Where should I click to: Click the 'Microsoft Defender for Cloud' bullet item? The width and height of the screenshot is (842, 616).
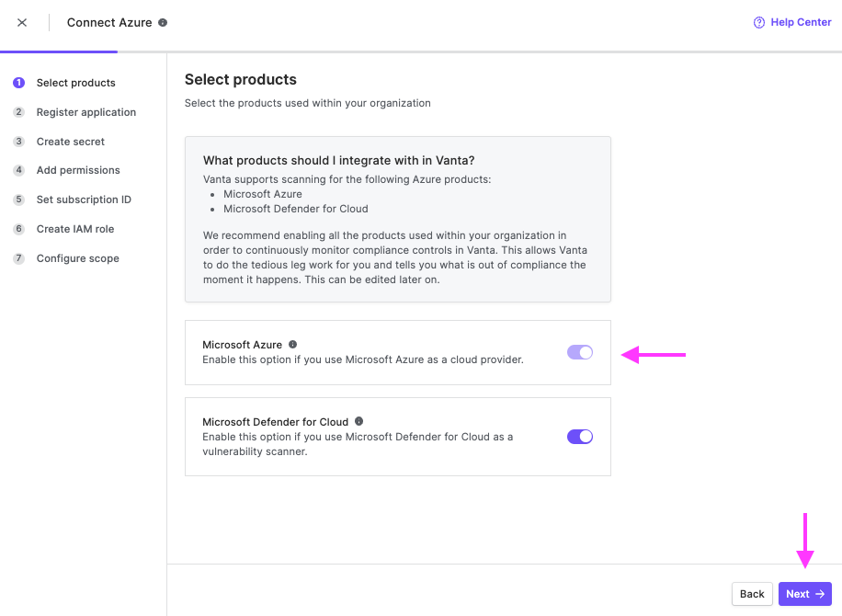tap(296, 209)
